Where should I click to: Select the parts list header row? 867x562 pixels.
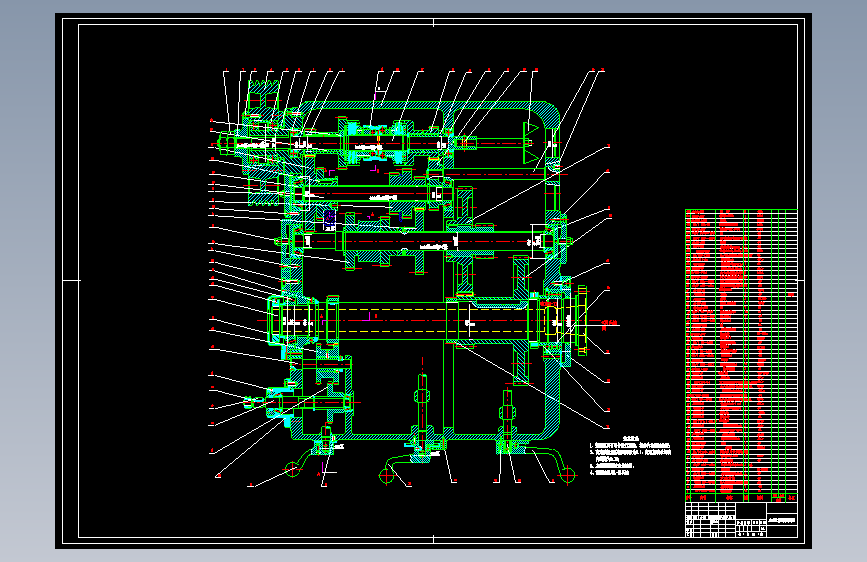pos(741,497)
